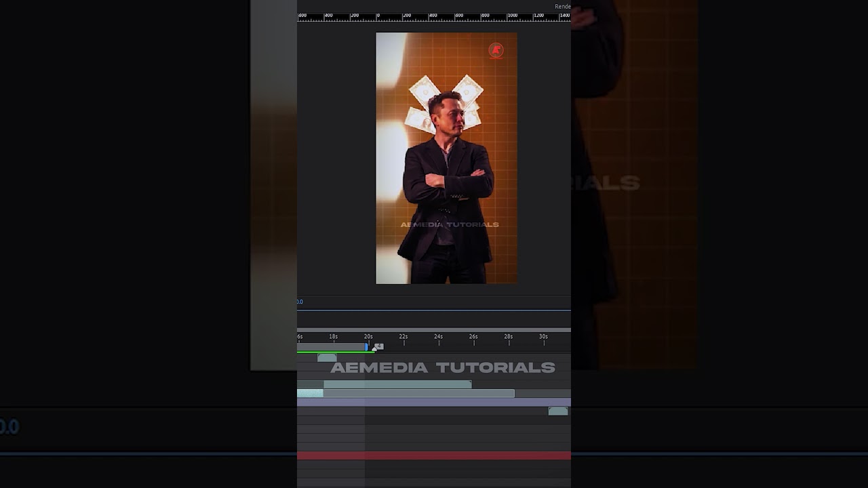Click the composition marker labeled 4
Screen dimensions: 868x488
pyautogui.click(x=379, y=346)
